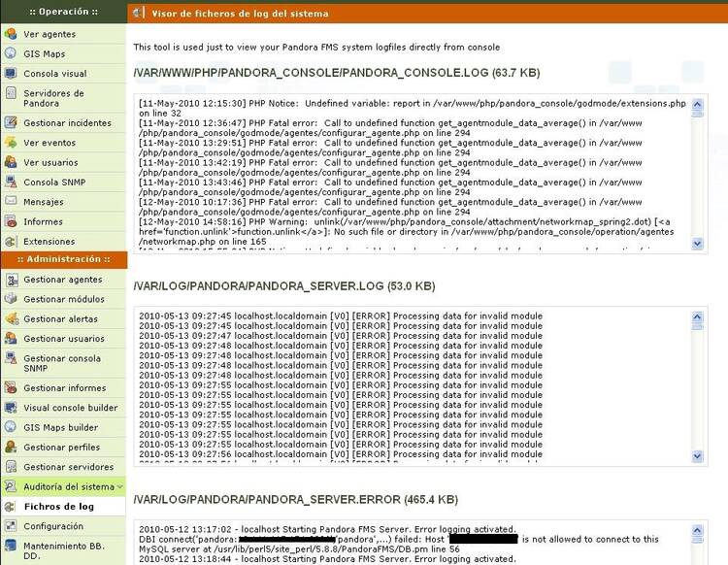Viewport: 728px width, 565px height.
Task: Open Gestionar módulos link
Action: pyautogui.click(x=64, y=299)
